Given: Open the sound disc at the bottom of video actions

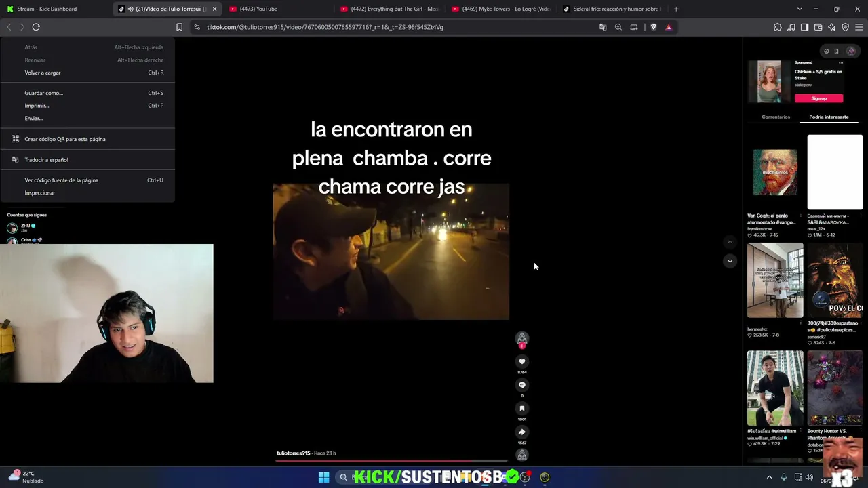Looking at the screenshot, I should (521, 455).
